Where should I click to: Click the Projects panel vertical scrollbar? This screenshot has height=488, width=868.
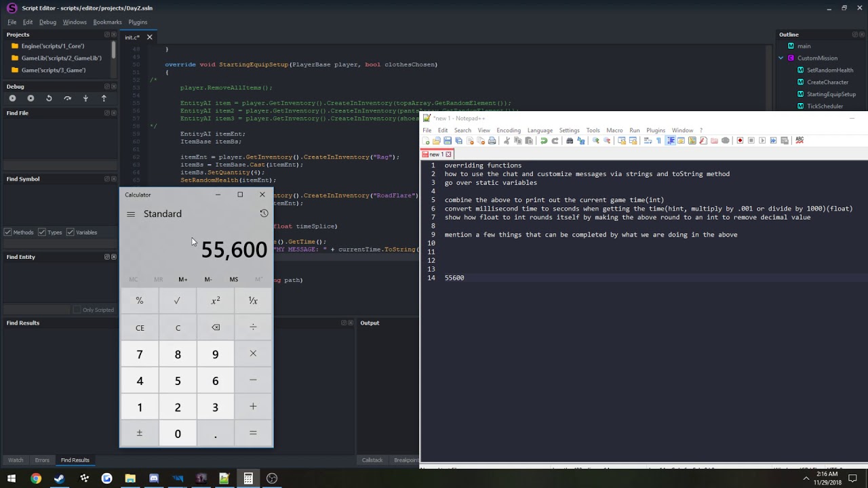point(114,50)
